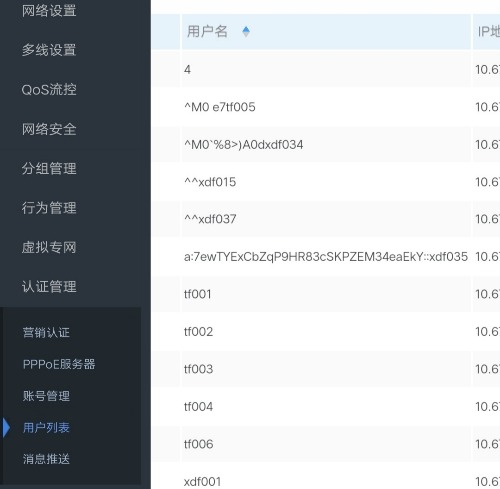Select the 账号管理 submenu item

[46, 396]
